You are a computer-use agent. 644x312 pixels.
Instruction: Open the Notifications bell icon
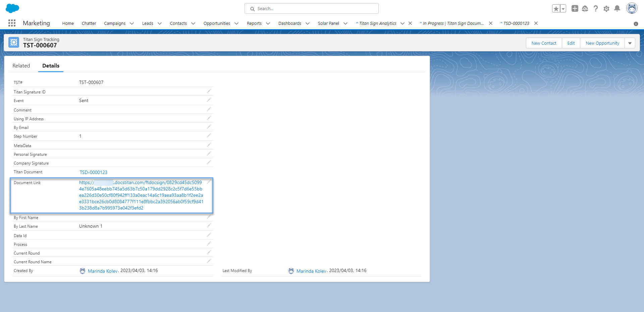(x=617, y=8)
